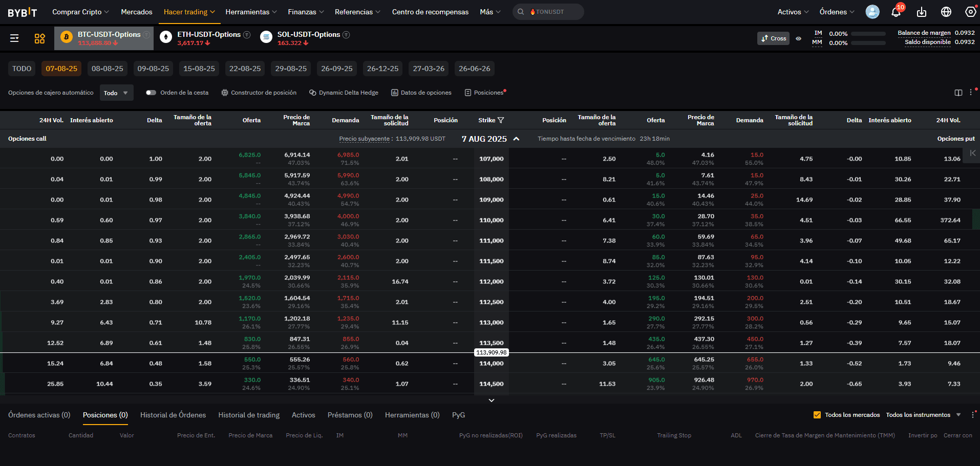Click call ask 560.0 at strike 114,000
This screenshot has height=466, width=980.
[351, 359]
